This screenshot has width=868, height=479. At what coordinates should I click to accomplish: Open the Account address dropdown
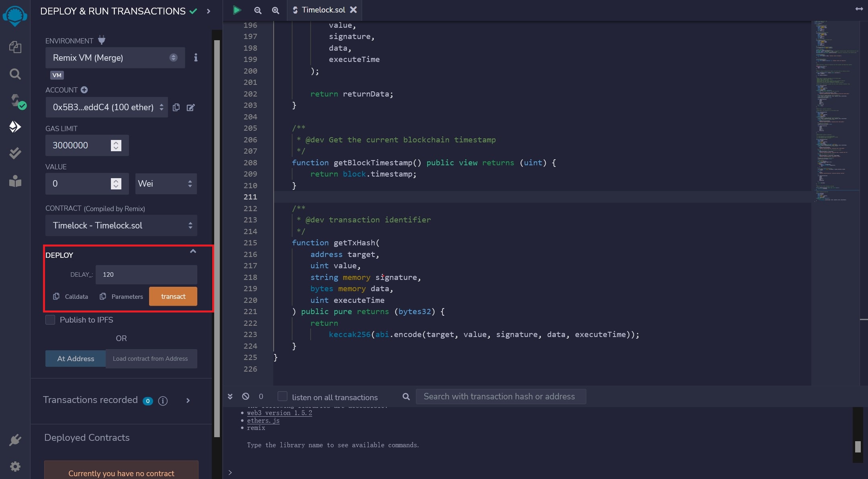coord(106,107)
